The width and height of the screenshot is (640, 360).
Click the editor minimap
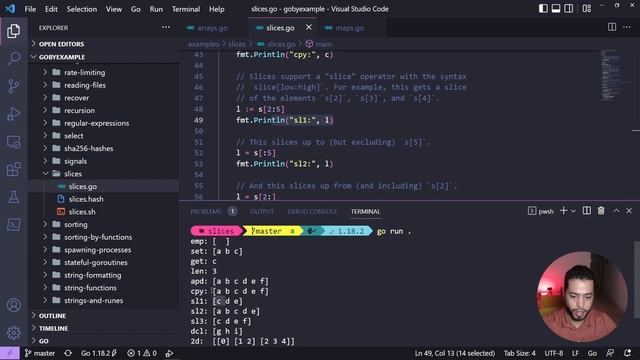611,76
